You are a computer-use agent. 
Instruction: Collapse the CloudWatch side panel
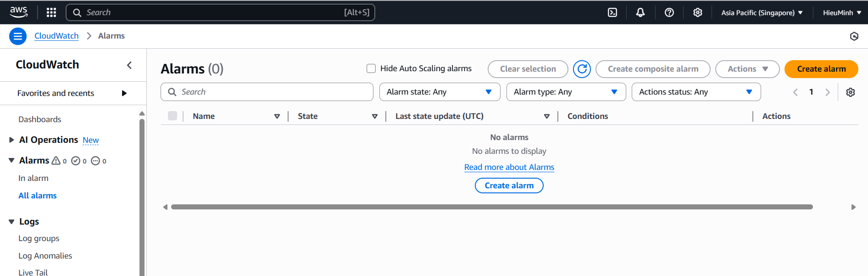[x=129, y=65]
